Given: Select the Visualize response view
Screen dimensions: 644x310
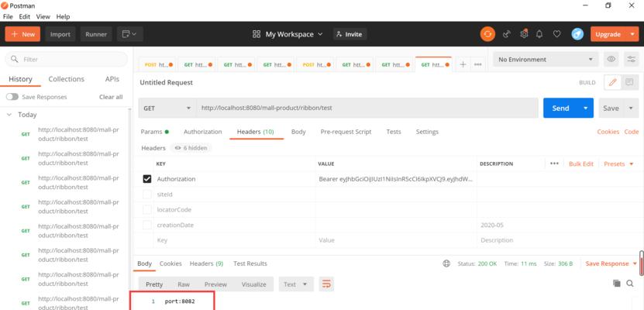Looking at the screenshot, I should (x=254, y=284).
